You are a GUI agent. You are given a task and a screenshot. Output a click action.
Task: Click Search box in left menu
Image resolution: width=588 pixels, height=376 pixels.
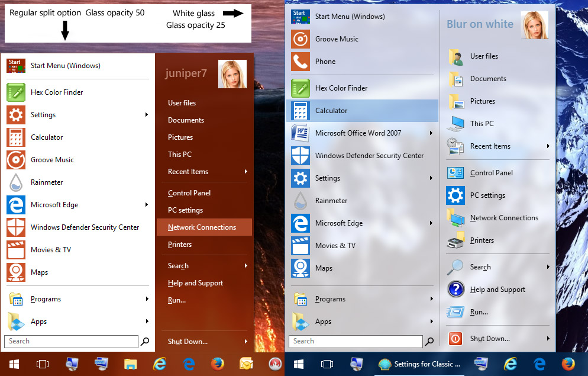tap(71, 342)
